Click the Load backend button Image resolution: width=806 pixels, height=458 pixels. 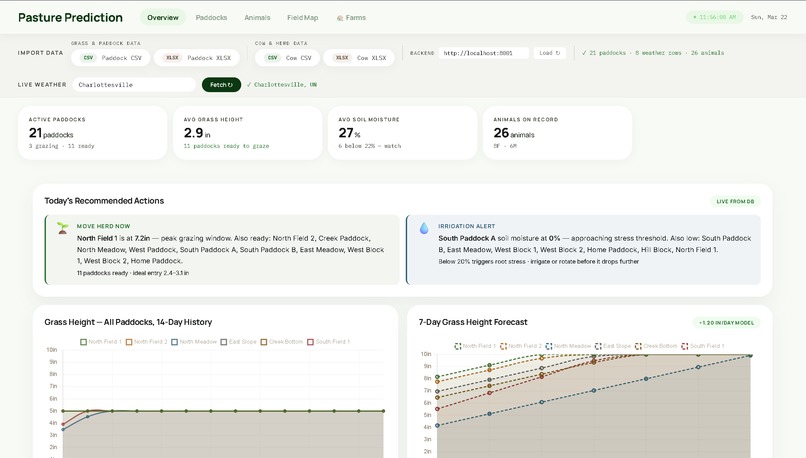[549, 53]
